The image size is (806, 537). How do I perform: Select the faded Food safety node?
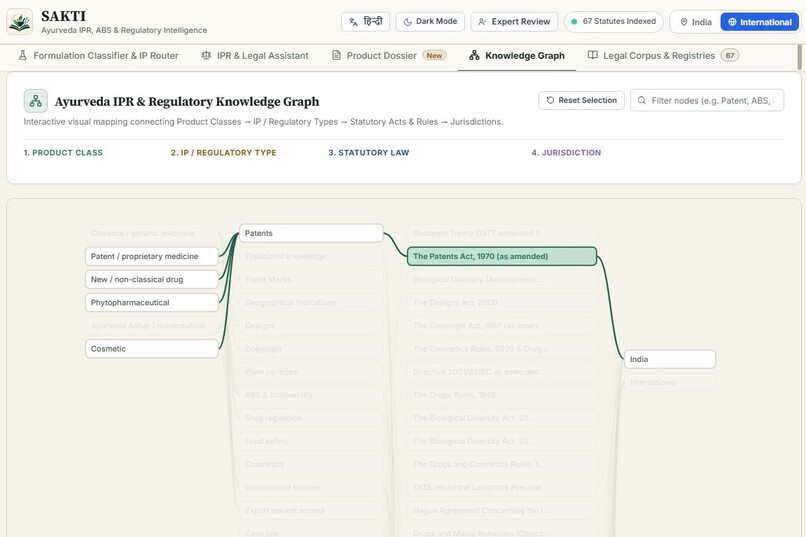click(312, 441)
